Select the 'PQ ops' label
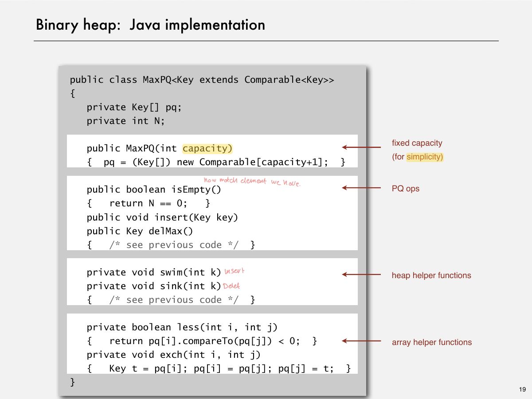Screen dimensions: 532x399 (405, 189)
